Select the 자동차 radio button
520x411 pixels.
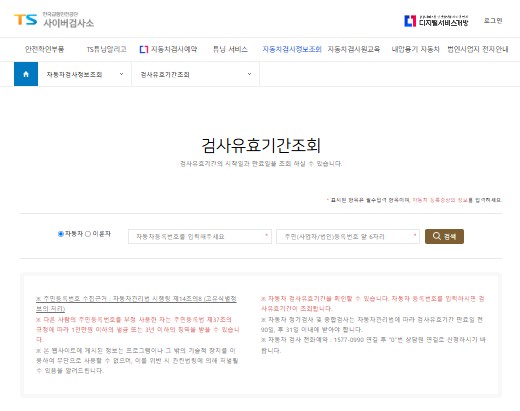click(x=61, y=234)
